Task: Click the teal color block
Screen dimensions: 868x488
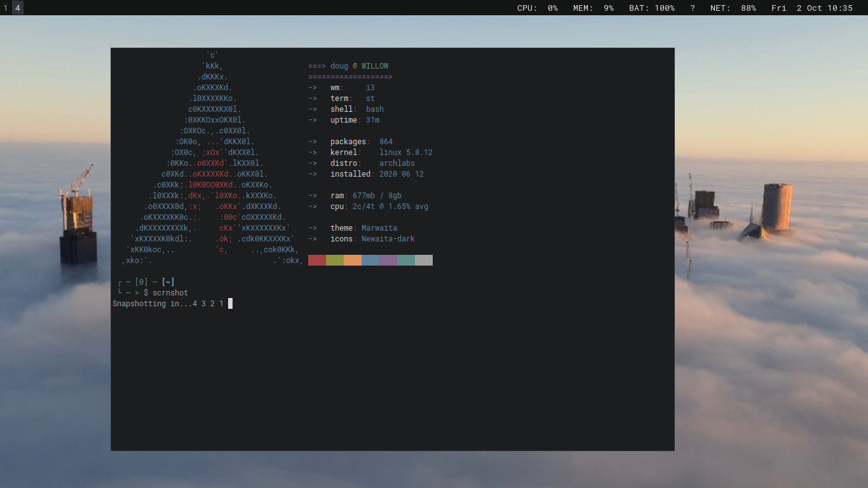Action: 406,260
